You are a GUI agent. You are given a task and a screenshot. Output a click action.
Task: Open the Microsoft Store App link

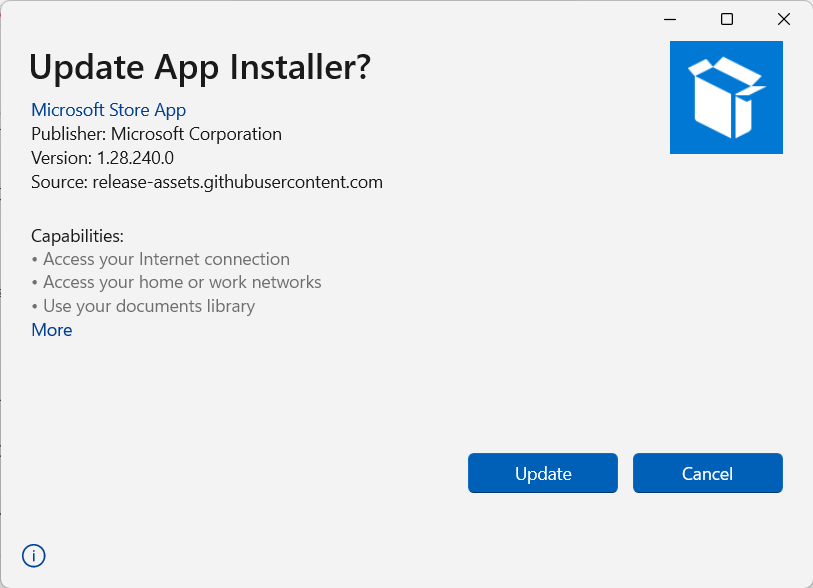(108, 110)
